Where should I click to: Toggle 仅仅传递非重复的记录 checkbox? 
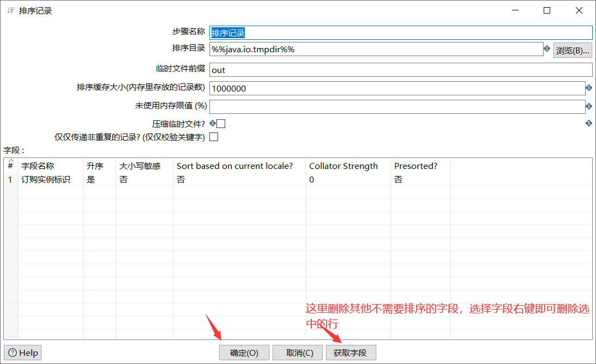pos(214,137)
